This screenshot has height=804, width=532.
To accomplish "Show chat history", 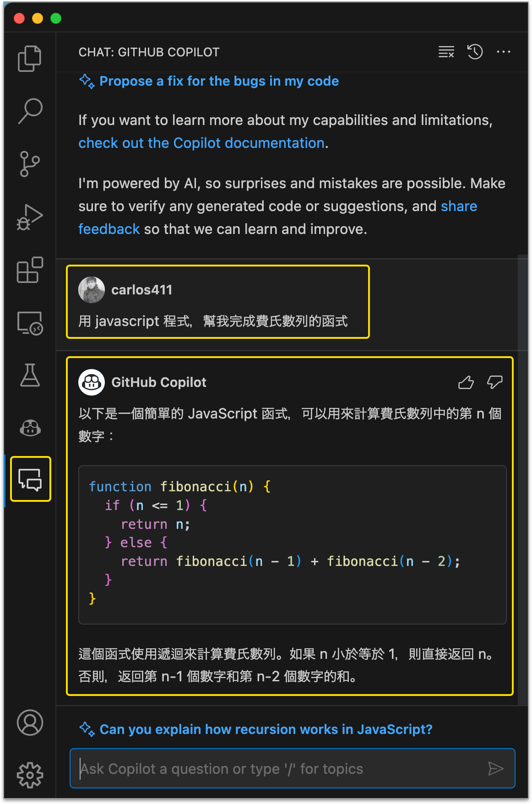I will point(475,52).
